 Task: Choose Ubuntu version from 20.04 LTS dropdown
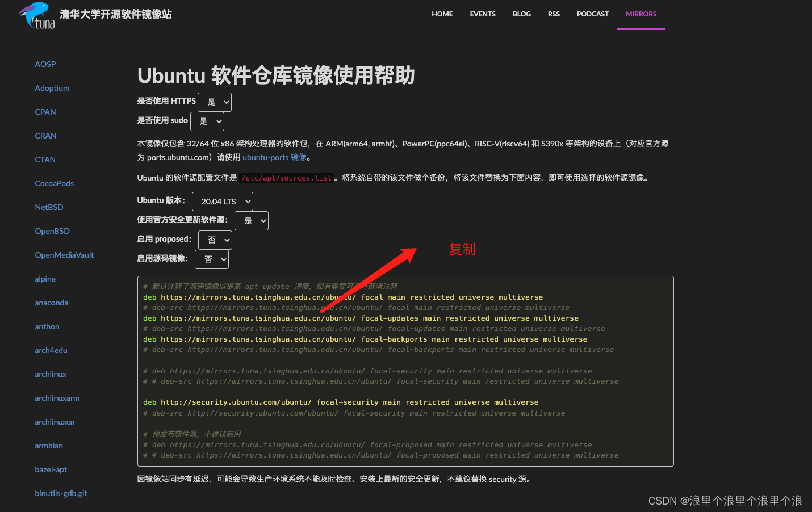tap(223, 202)
